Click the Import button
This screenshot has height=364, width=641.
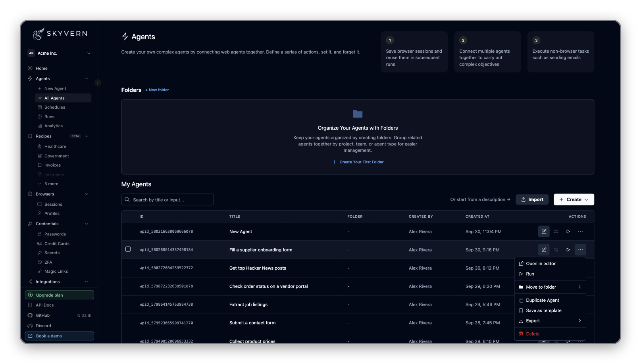click(532, 199)
